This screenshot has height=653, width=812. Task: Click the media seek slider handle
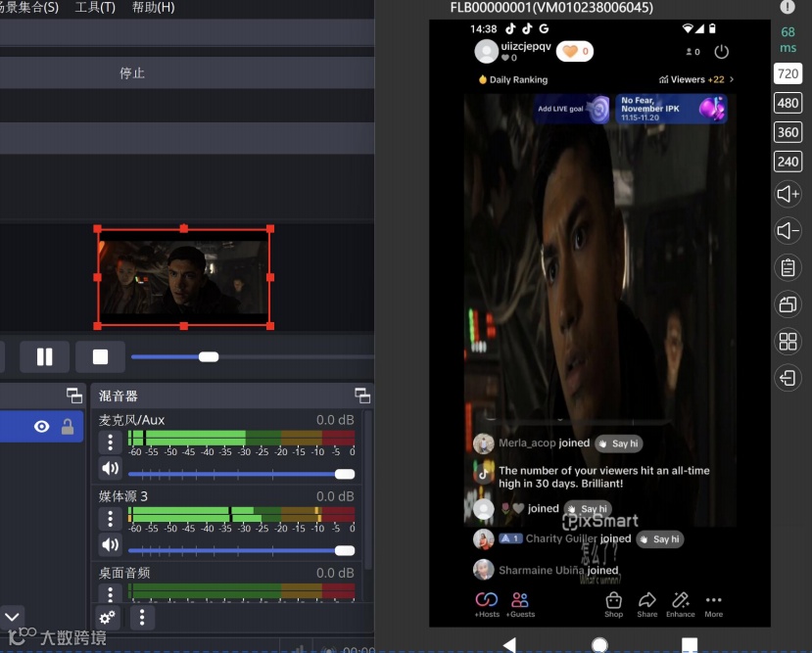tap(209, 357)
